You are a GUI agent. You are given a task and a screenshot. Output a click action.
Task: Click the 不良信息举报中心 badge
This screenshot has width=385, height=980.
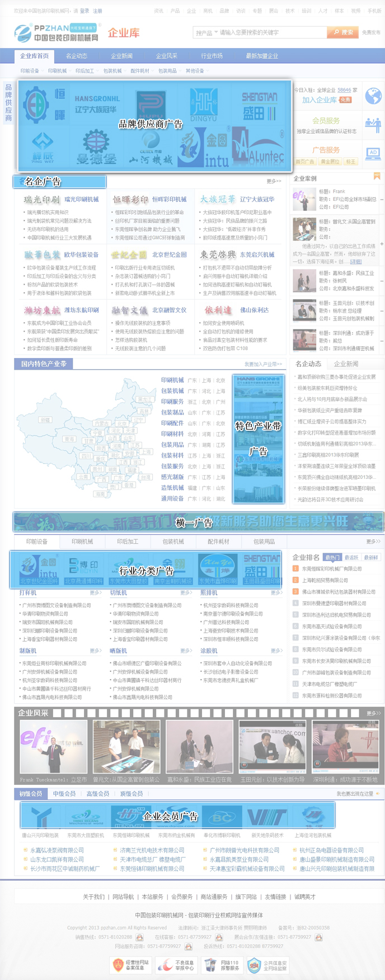point(175,965)
